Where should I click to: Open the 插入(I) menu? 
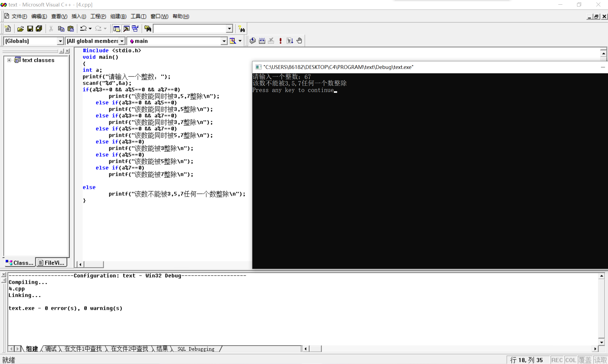point(79,16)
